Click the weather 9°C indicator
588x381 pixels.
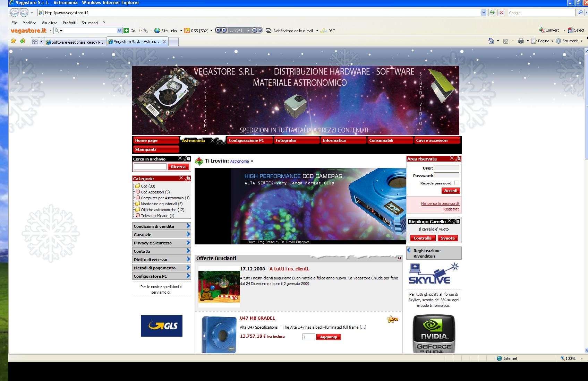(x=327, y=31)
